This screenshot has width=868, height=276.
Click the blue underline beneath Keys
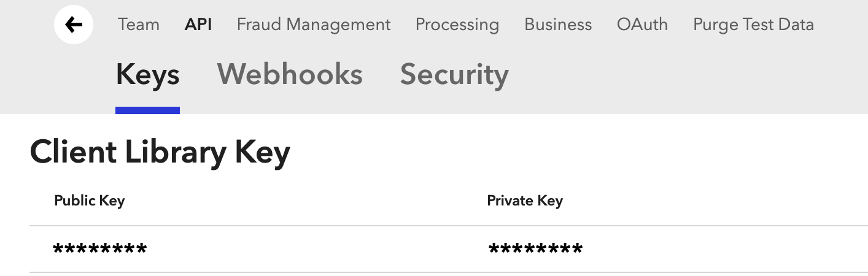point(147,110)
